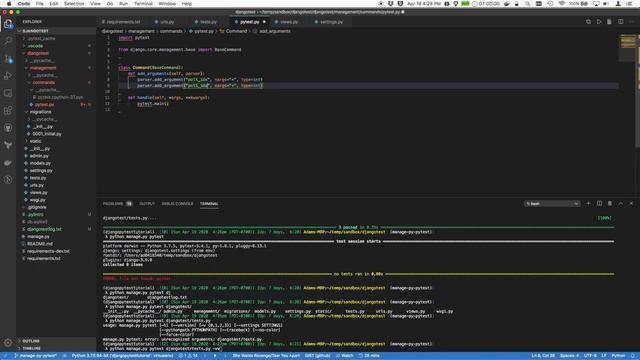Switch to the urls.py editor tab
Image resolution: width=640 pixels, height=360 pixels.
167,22
